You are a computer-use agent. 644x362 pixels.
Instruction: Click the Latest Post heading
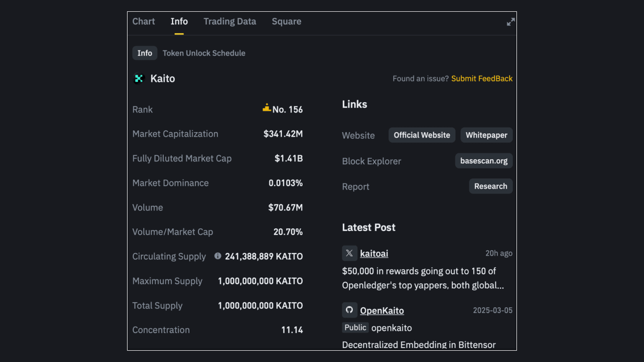coord(369,227)
